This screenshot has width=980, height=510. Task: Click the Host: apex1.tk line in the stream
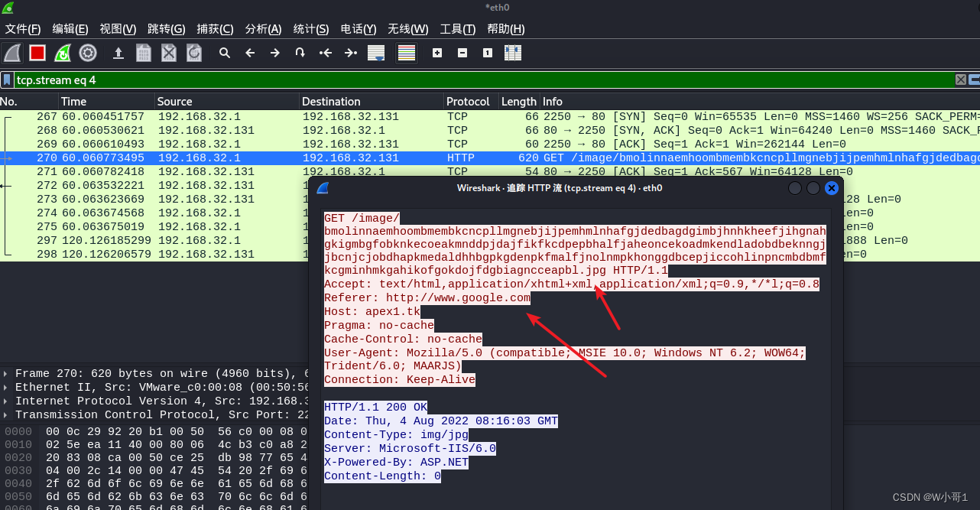[x=372, y=311]
